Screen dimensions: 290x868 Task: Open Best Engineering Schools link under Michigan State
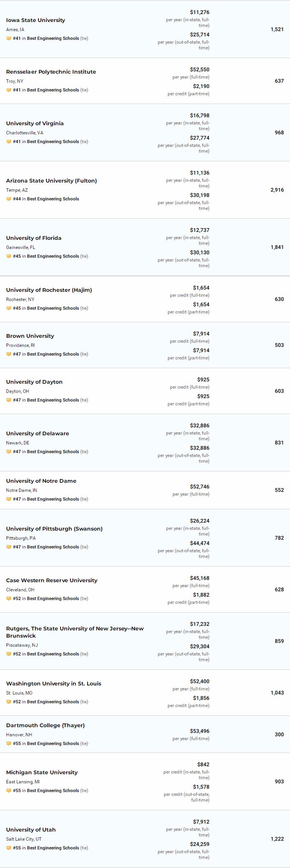[x=53, y=791]
